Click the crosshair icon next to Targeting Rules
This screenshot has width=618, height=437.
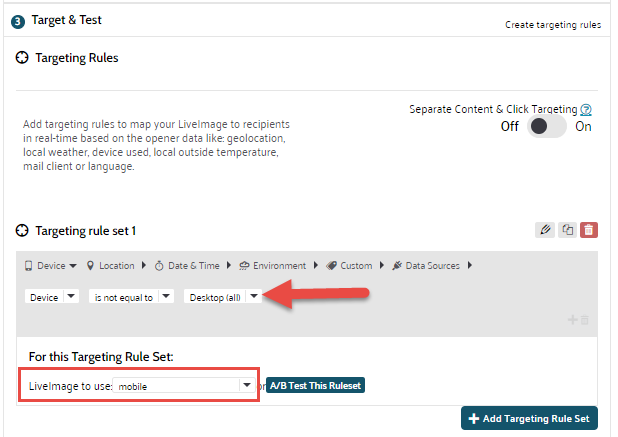point(22,58)
